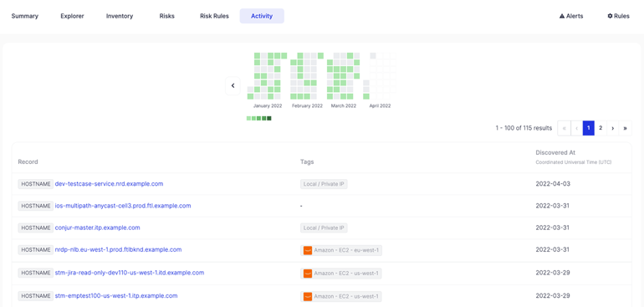This screenshot has width=644, height=307.
Task: Switch to the Summary tab
Action: tap(24, 16)
